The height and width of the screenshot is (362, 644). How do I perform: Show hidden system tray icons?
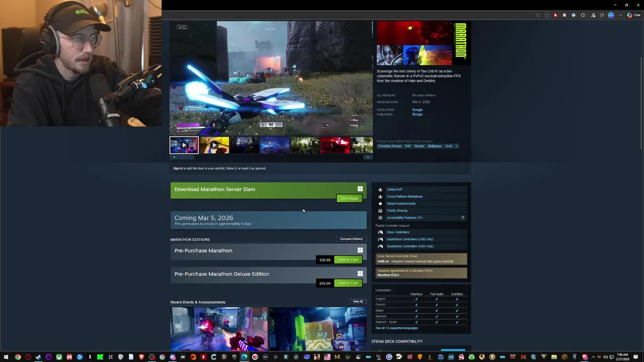(593, 357)
